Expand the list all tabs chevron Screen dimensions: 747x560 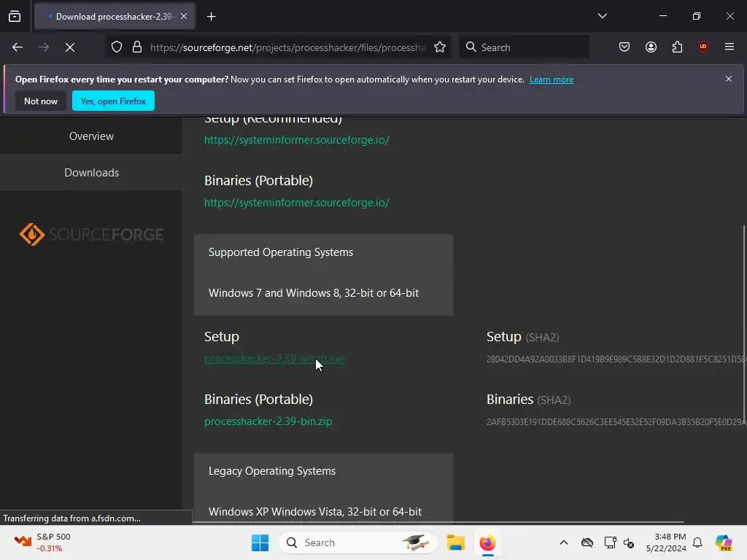pos(602,16)
